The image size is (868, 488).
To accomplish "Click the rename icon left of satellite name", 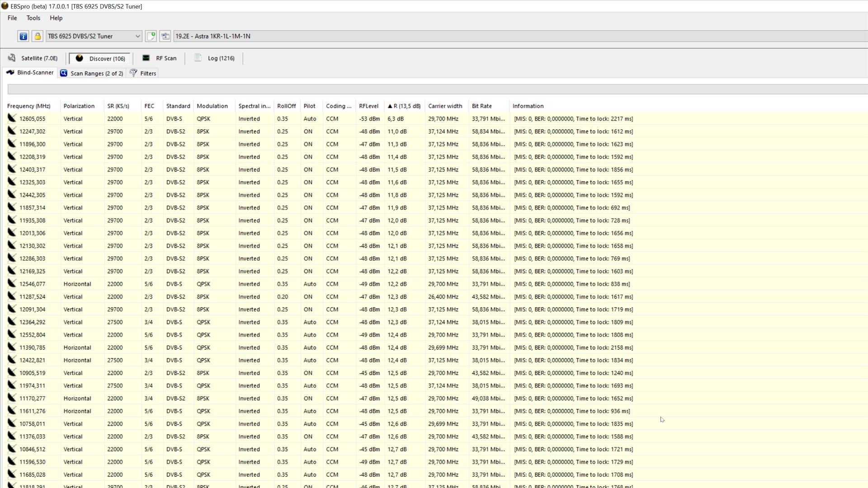I will (165, 36).
